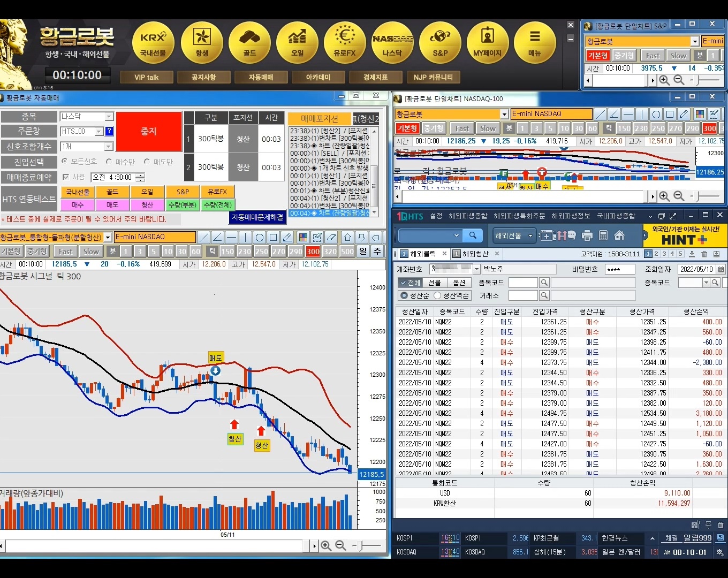Click 수량(전체) green test button

pos(217,205)
